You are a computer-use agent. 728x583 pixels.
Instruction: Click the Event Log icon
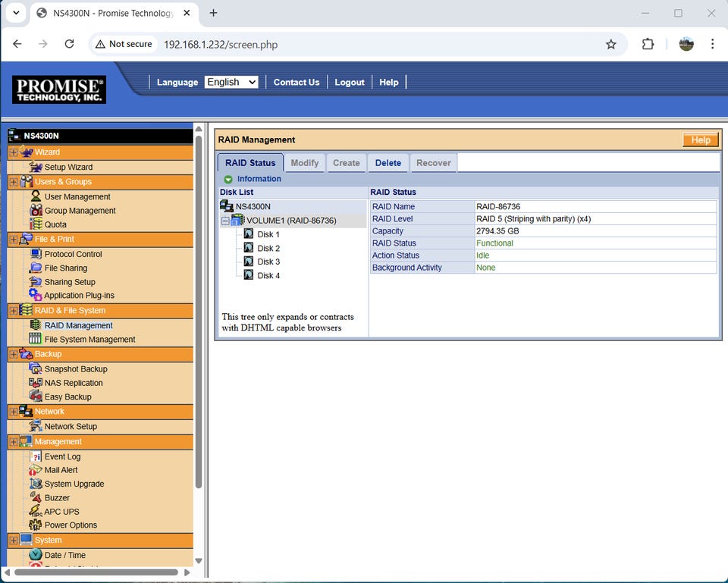click(x=36, y=456)
